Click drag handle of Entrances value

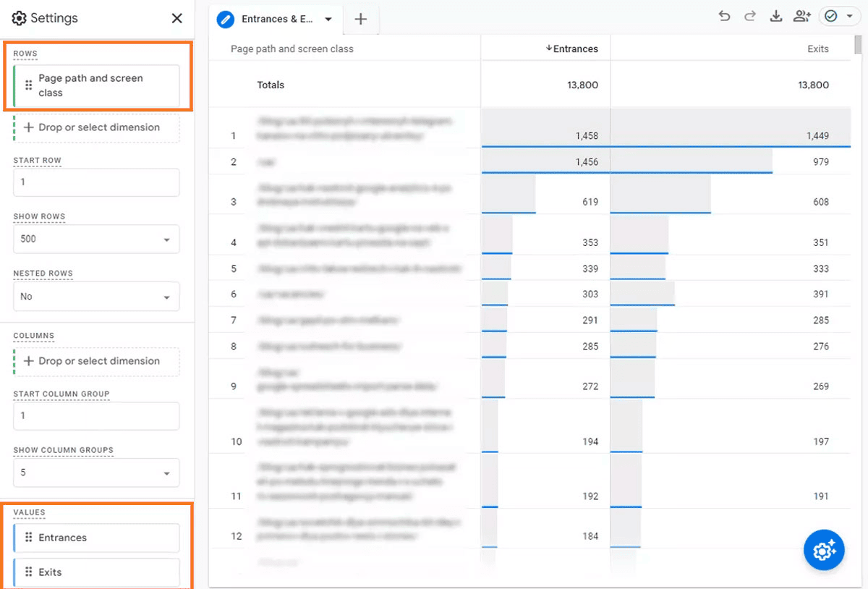pyautogui.click(x=28, y=538)
